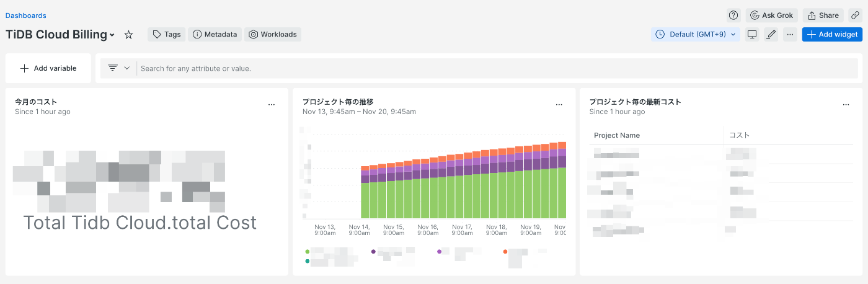Open the Workloads button
The image size is (868, 284).
pos(273,35)
